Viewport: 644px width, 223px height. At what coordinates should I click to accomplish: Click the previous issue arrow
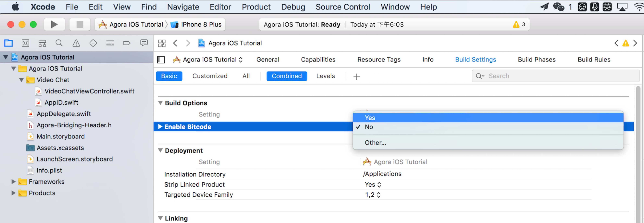click(616, 43)
